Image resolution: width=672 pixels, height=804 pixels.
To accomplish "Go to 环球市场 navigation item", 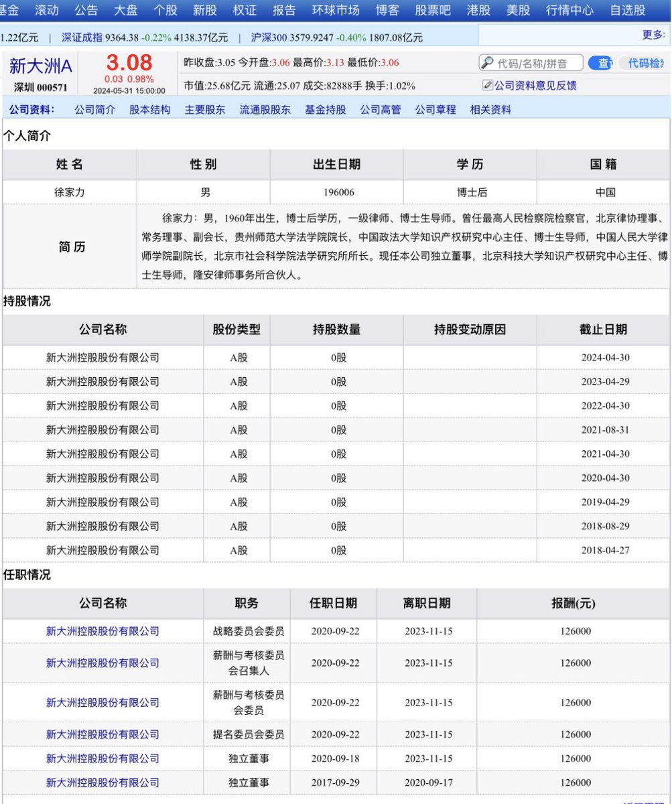I will point(336,10).
